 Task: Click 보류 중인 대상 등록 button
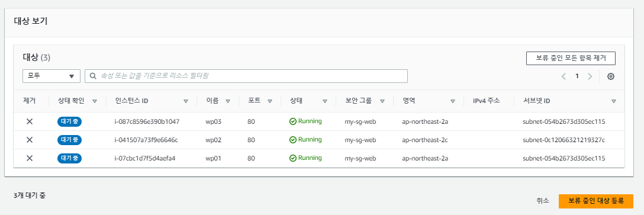tap(596, 201)
